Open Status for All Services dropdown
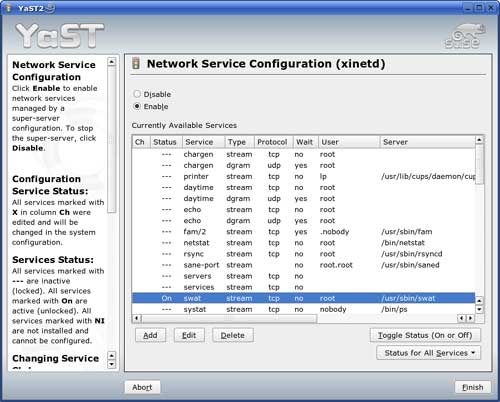Viewport: 500px width, 402px height. (x=429, y=353)
